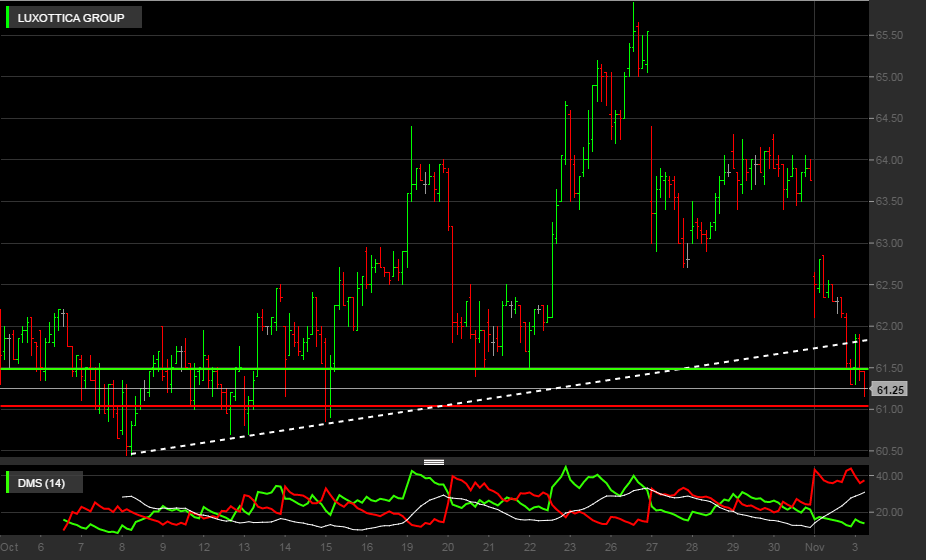This screenshot has width=926, height=560.
Task: Click date label 3 after Nov
Action: 855,547
